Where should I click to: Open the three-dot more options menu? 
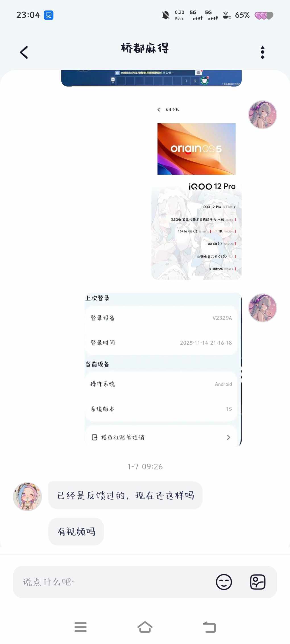tap(262, 52)
